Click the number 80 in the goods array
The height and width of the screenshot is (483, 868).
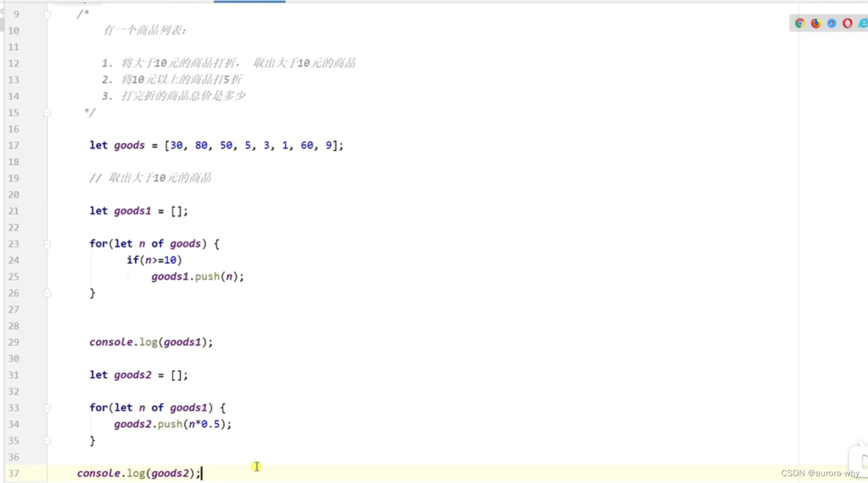tap(201, 145)
